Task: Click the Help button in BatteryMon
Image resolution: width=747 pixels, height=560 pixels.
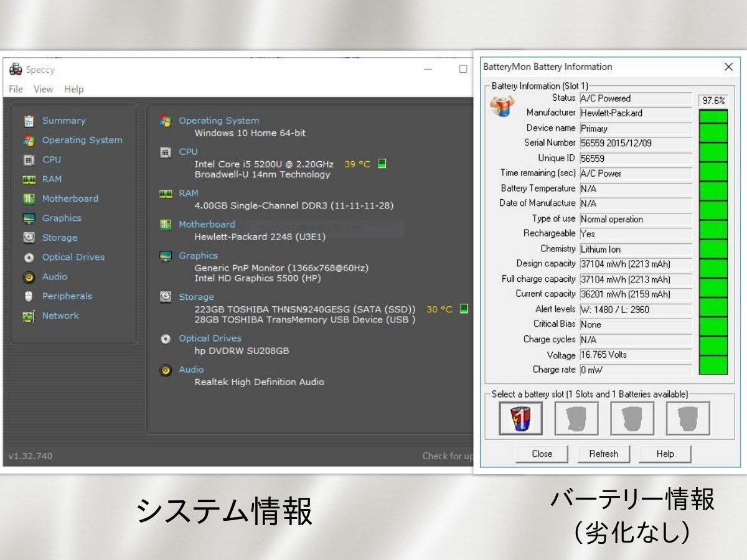Action: pyautogui.click(x=665, y=454)
